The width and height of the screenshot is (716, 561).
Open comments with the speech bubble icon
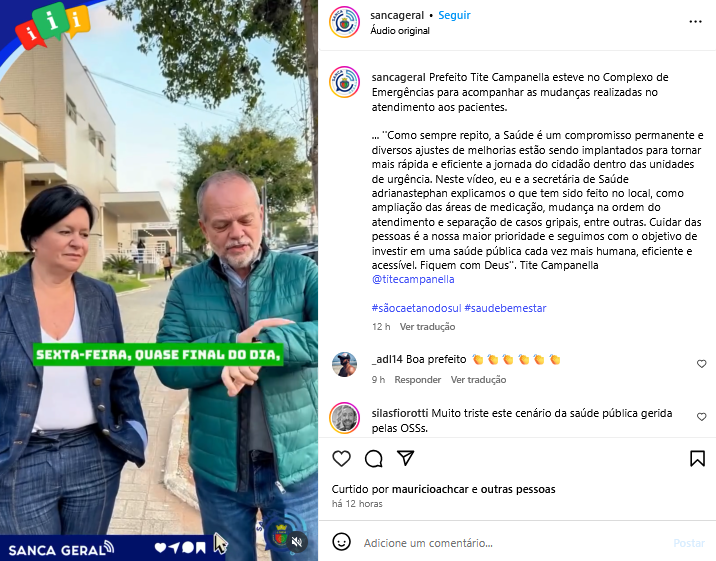coord(374,458)
